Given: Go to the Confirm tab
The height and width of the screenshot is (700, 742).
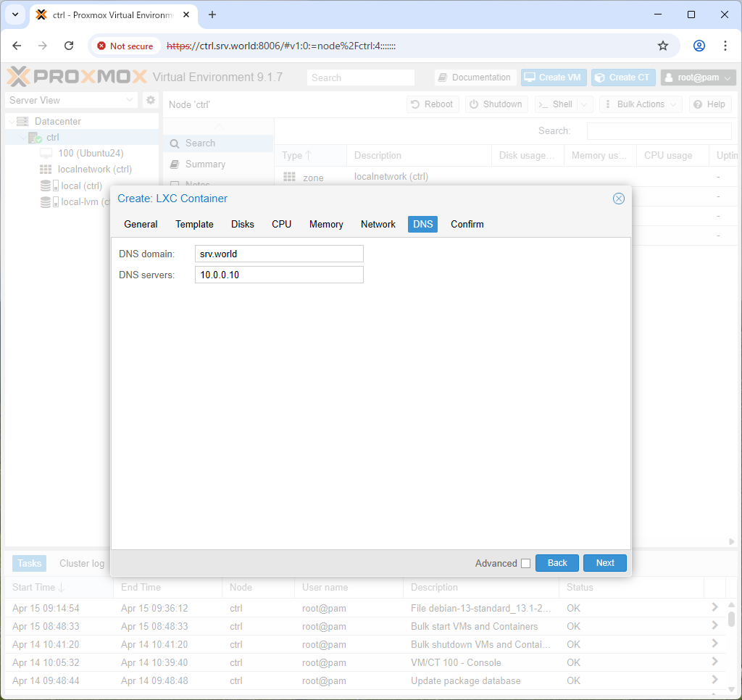Looking at the screenshot, I should pyautogui.click(x=467, y=224).
